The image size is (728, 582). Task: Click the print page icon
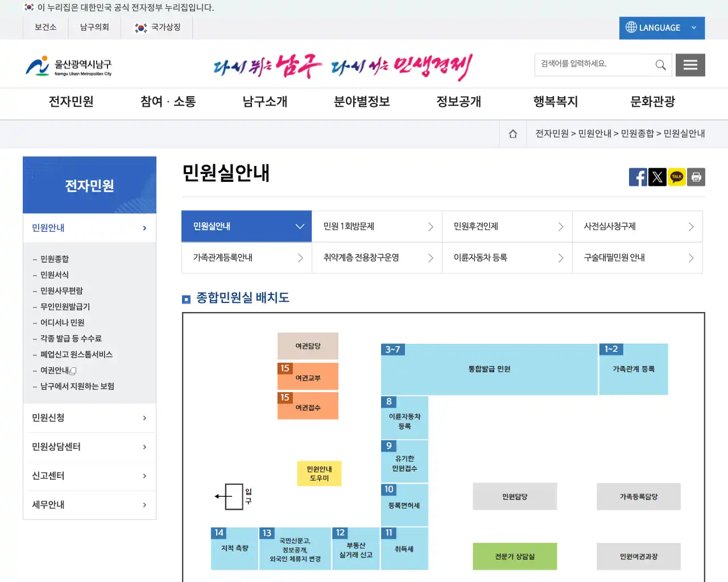point(696,177)
